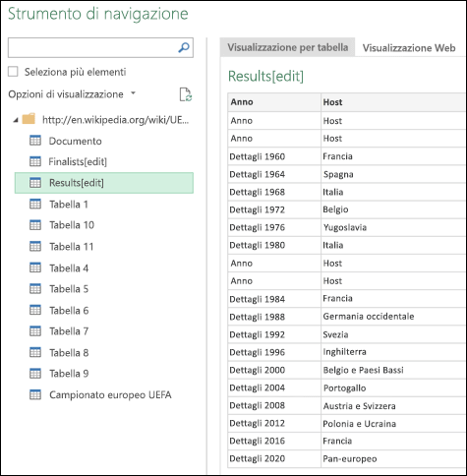Click the Svezia cell
The width and height of the screenshot is (467, 476).
(393, 334)
